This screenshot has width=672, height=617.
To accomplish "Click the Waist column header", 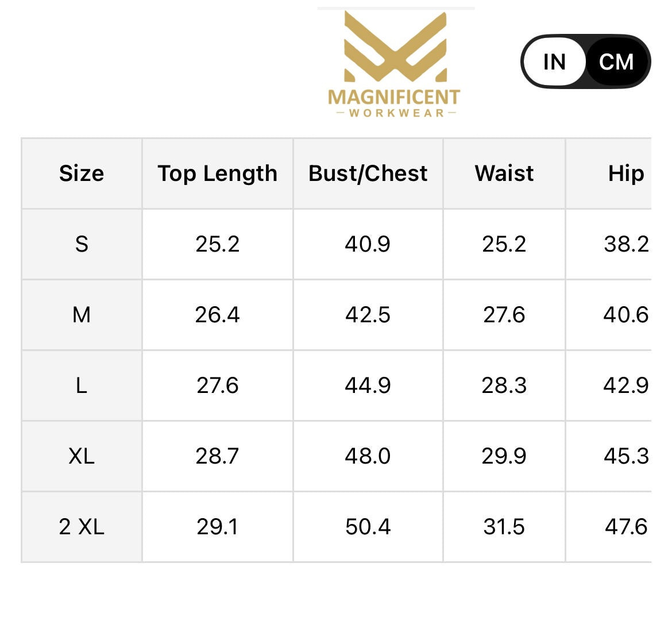I will coord(504,173).
